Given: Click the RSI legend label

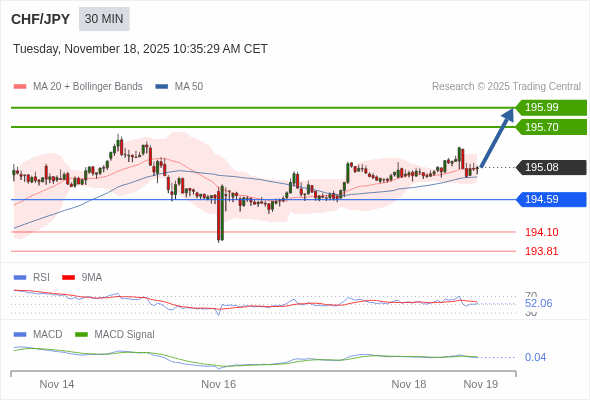Looking at the screenshot, I should 41,278.
